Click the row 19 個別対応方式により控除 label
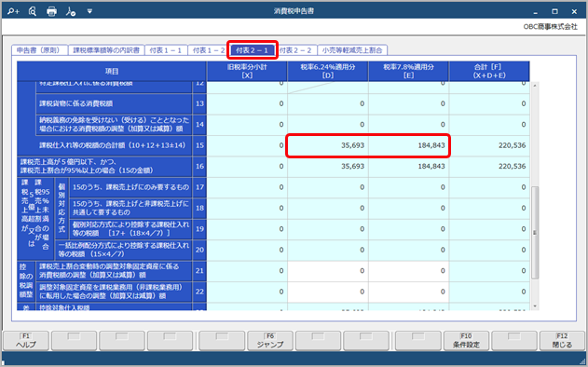This screenshot has width=588, height=367. pos(130,229)
